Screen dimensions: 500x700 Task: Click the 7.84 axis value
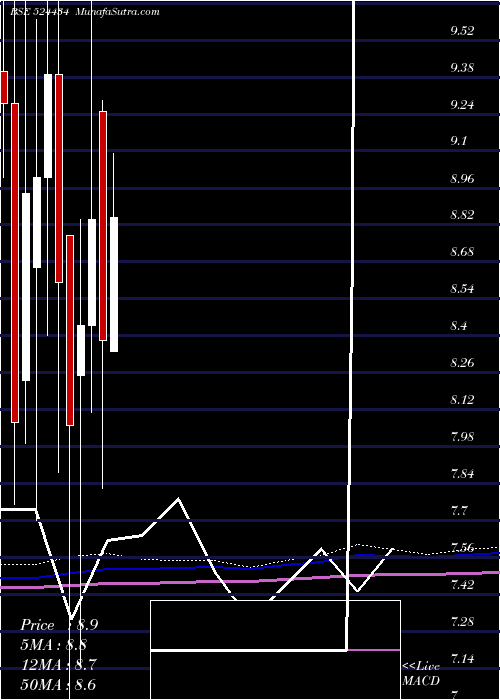pos(462,474)
